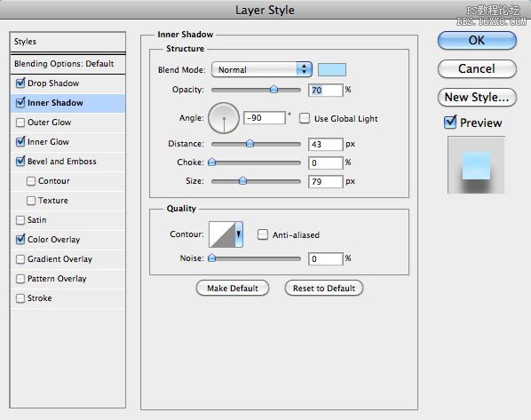
Task: Open the Blend Mode dropdown
Action: pos(261,70)
